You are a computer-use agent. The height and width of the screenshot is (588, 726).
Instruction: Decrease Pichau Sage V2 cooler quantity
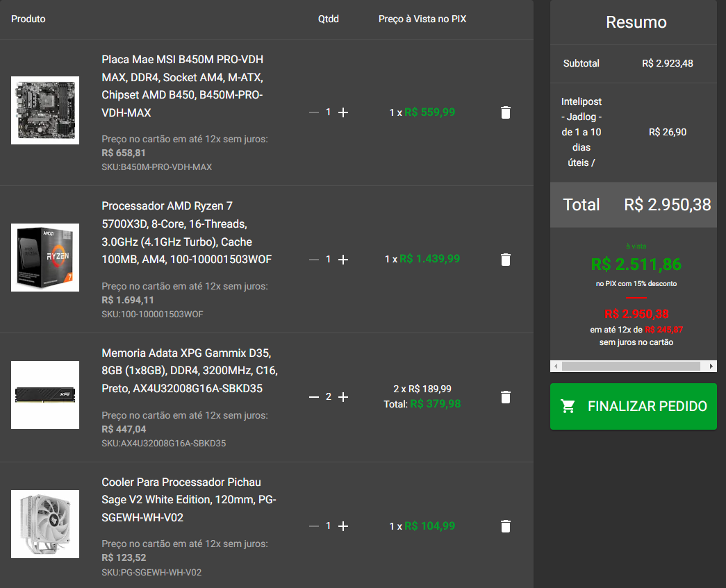(314, 526)
